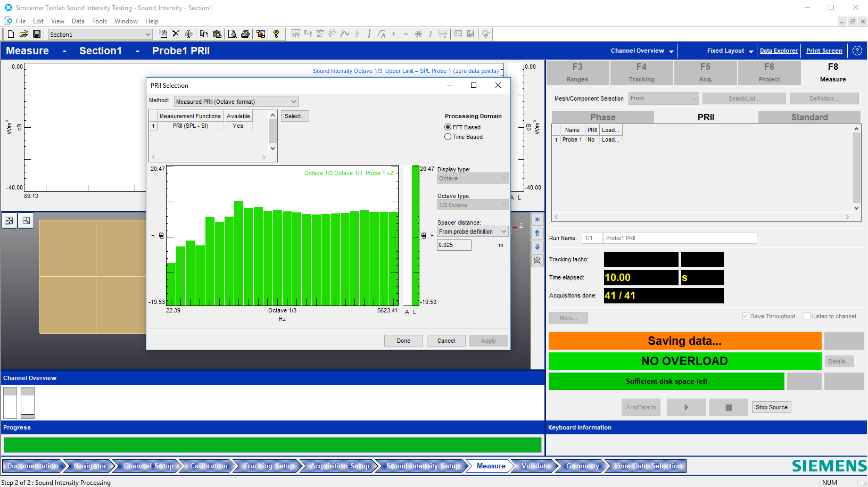Select Time Based processing domain
This screenshot has width=868, height=487.
(x=448, y=137)
